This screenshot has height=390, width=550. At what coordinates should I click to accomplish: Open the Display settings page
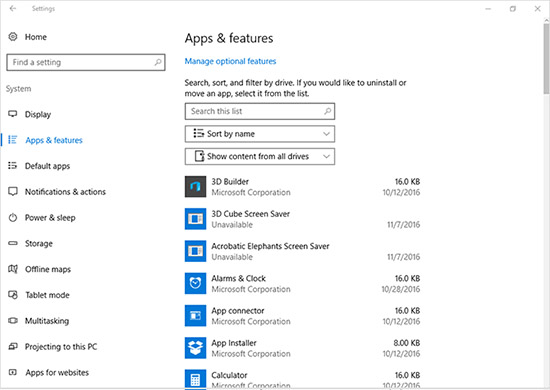pyautogui.click(x=38, y=114)
